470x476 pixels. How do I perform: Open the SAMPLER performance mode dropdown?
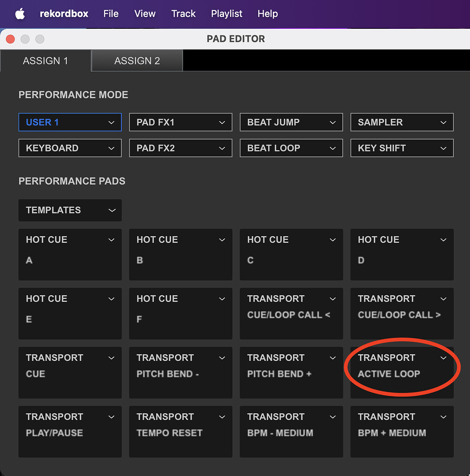coord(402,122)
